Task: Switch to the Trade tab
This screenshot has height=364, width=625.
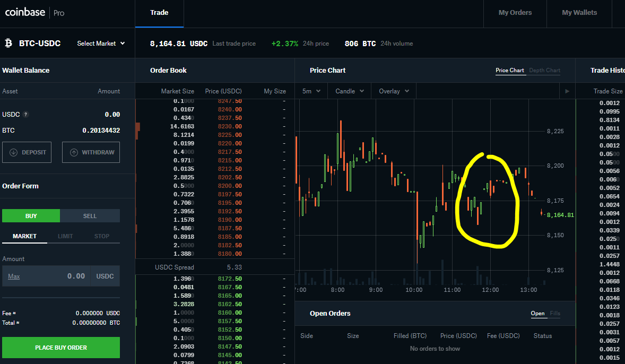Action: (159, 13)
